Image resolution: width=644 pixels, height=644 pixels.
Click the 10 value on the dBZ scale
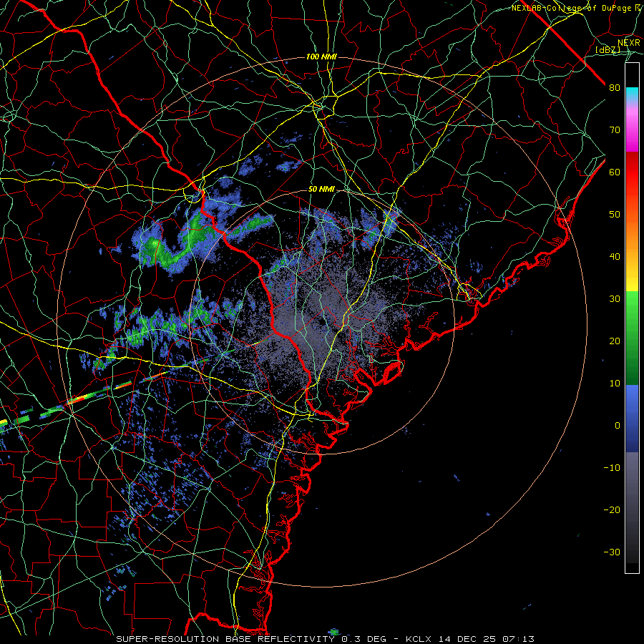click(x=615, y=384)
